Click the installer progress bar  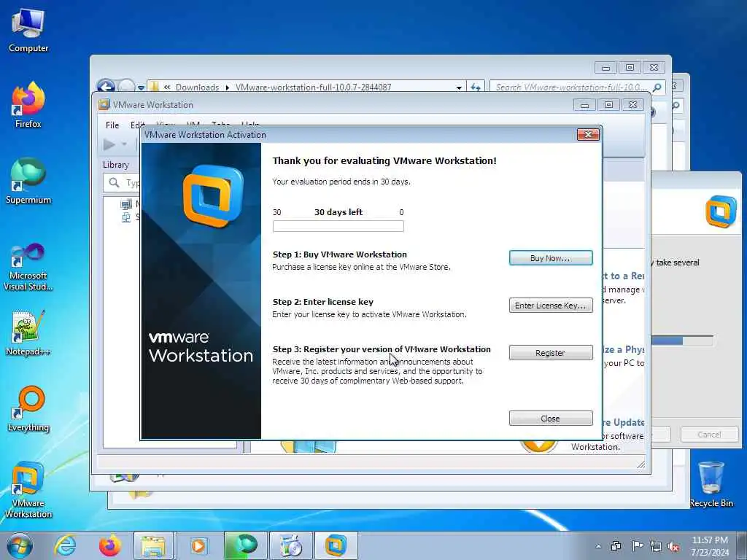(682, 341)
